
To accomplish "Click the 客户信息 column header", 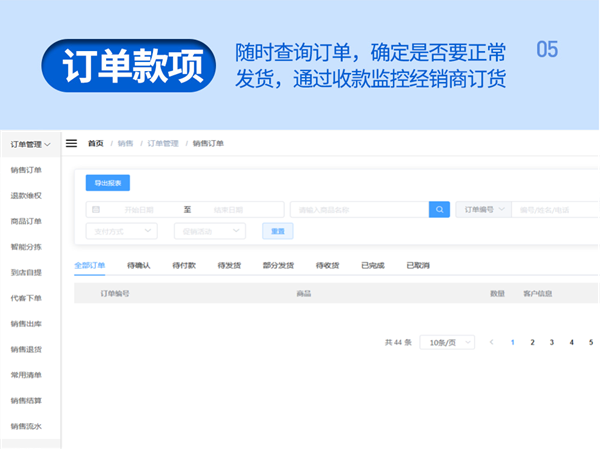I will (x=538, y=294).
